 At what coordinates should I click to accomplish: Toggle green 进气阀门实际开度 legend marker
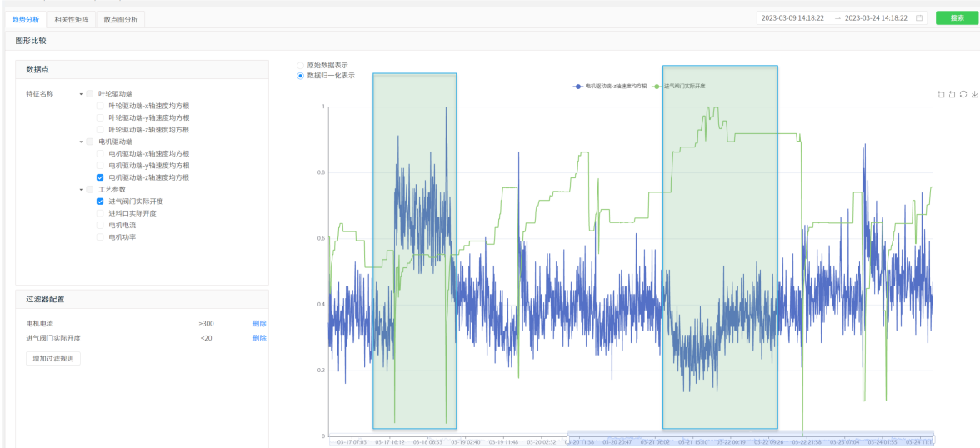click(657, 86)
